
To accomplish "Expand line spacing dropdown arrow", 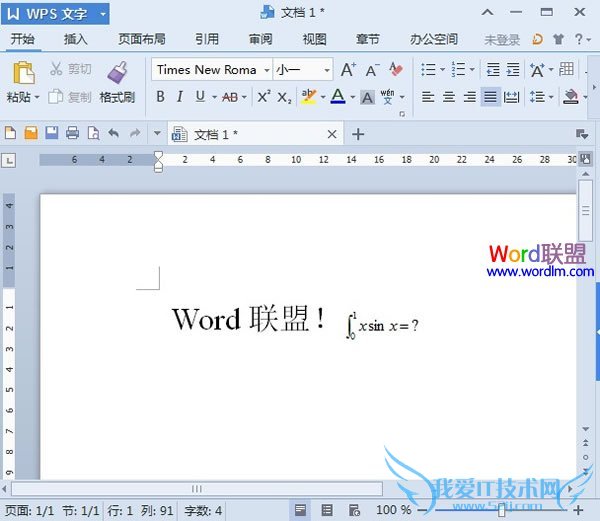I will click(551, 97).
